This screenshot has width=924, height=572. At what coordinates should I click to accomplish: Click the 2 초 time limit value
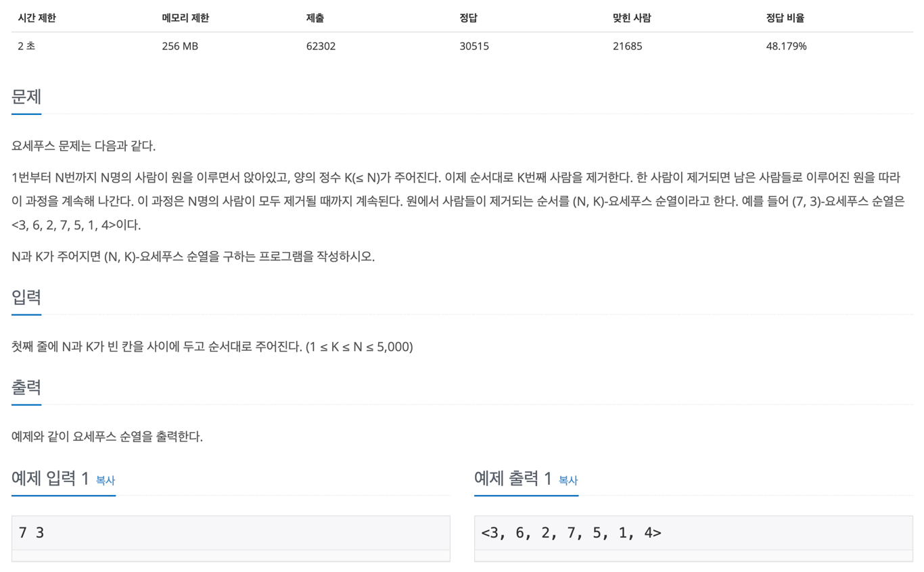[26, 47]
